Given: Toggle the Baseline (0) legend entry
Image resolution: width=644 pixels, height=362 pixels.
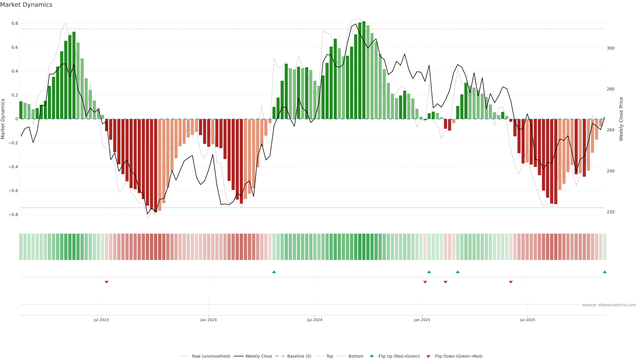Looking at the screenshot, I should point(299,356).
